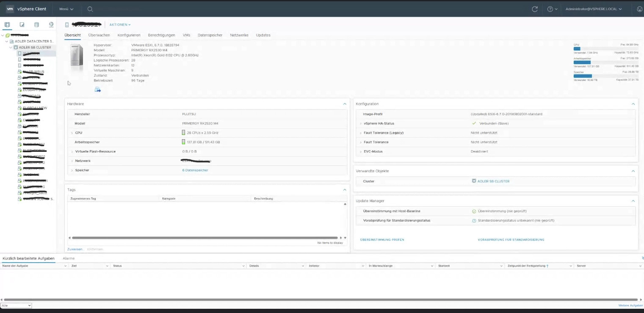Open the VMs tab
Image resolution: width=644 pixels, height=313 pixels.
186,35
